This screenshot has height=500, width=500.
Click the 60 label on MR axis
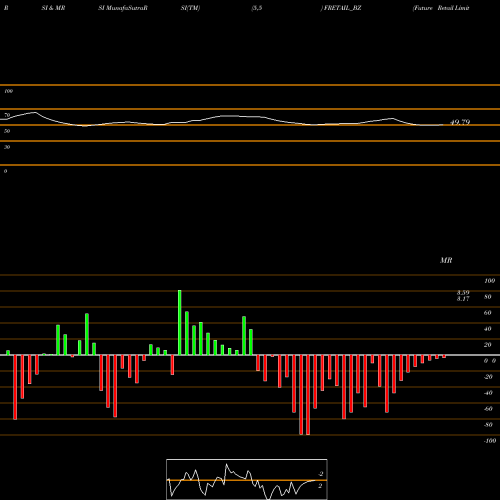click(488, 313)
